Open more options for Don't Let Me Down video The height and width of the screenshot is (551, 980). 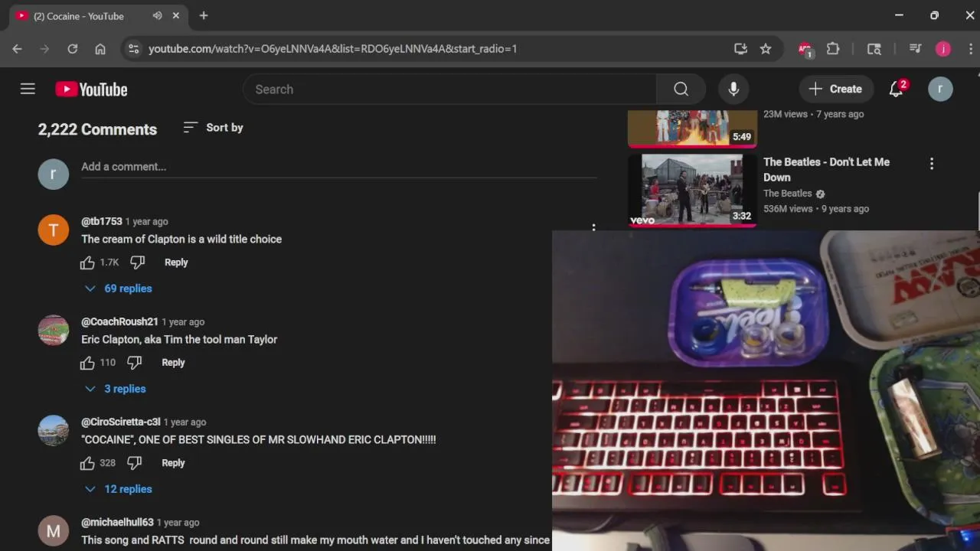pyautogui.click(x=932, y=164)
